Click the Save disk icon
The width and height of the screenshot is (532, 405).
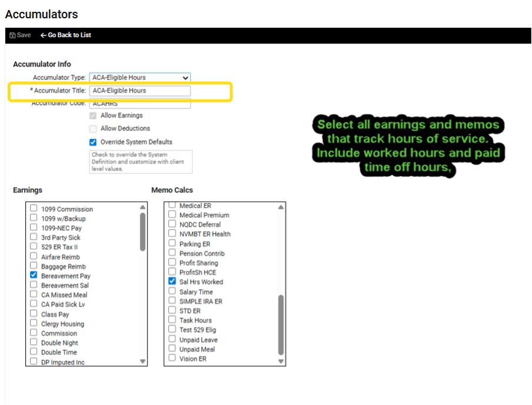coord(12,35)
